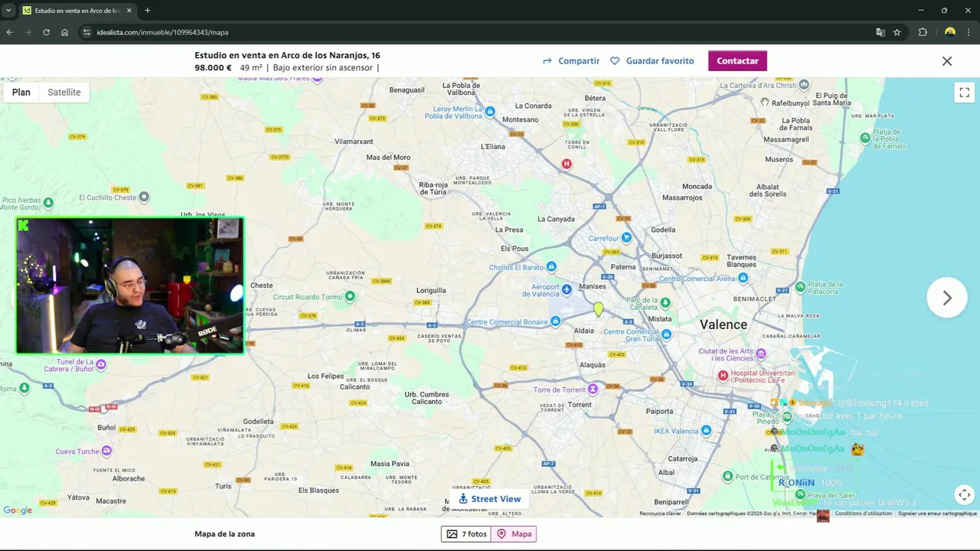Viewport: 980px width, 551px height.
Task: Open the Conditions d'utilisation link
Action: click(863, 514)
